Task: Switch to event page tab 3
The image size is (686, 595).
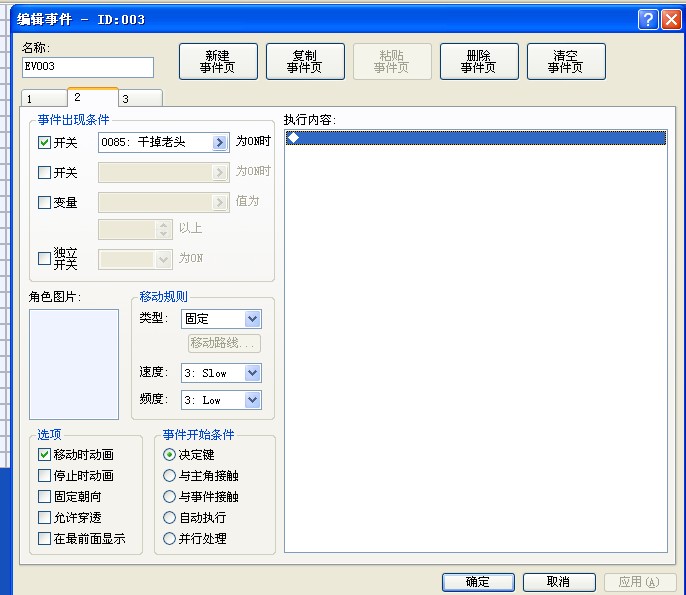Action: [x=140, y=99]
